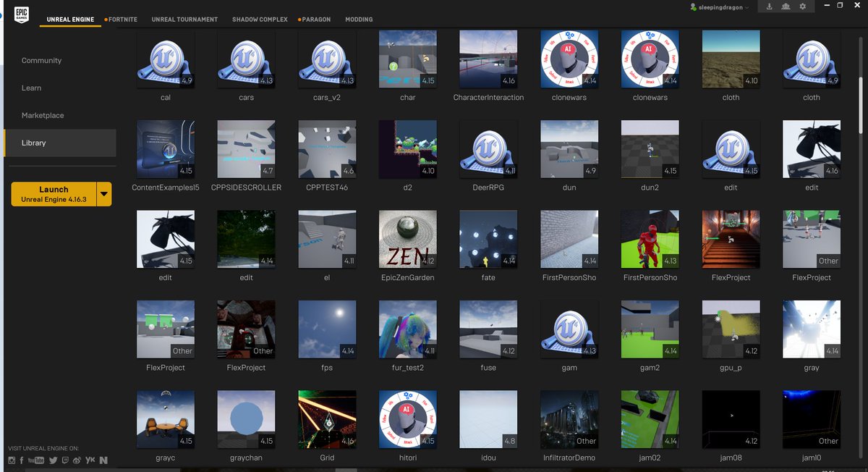868x472 pixels.
Task: Open the Shadow Complex tab
Action: tap(260, 20)
